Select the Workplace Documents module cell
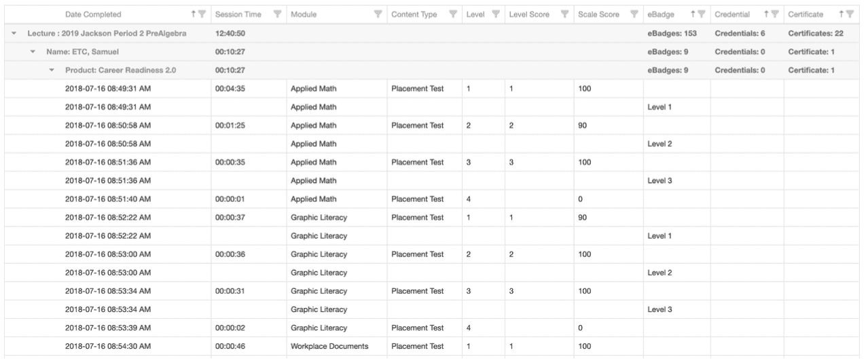The image size is (868, 359). (329, 346)
